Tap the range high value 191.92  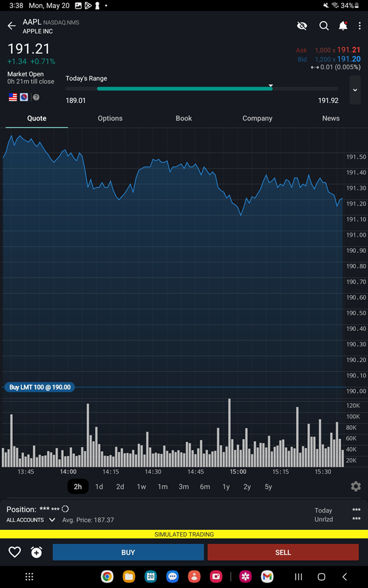(328, 101)
